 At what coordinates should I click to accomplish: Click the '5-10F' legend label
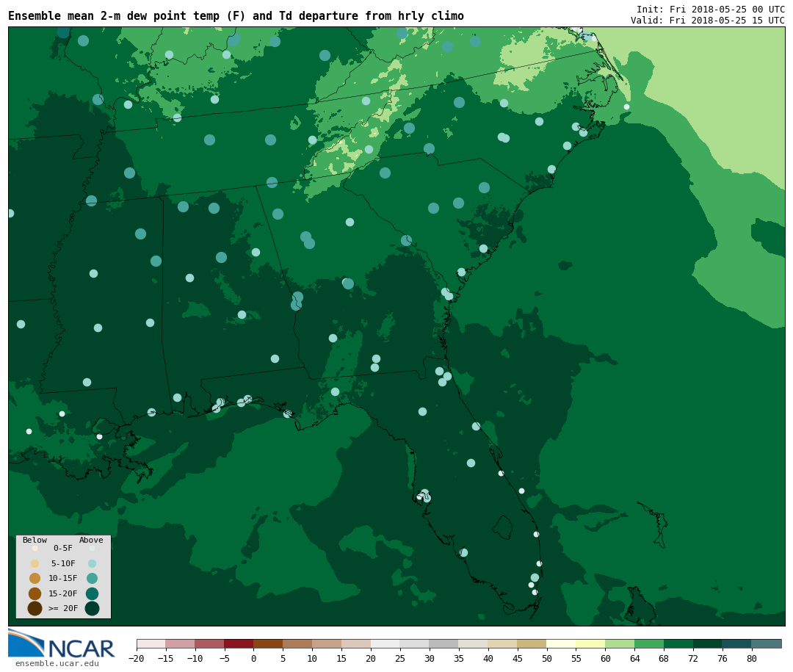point(63,564)
